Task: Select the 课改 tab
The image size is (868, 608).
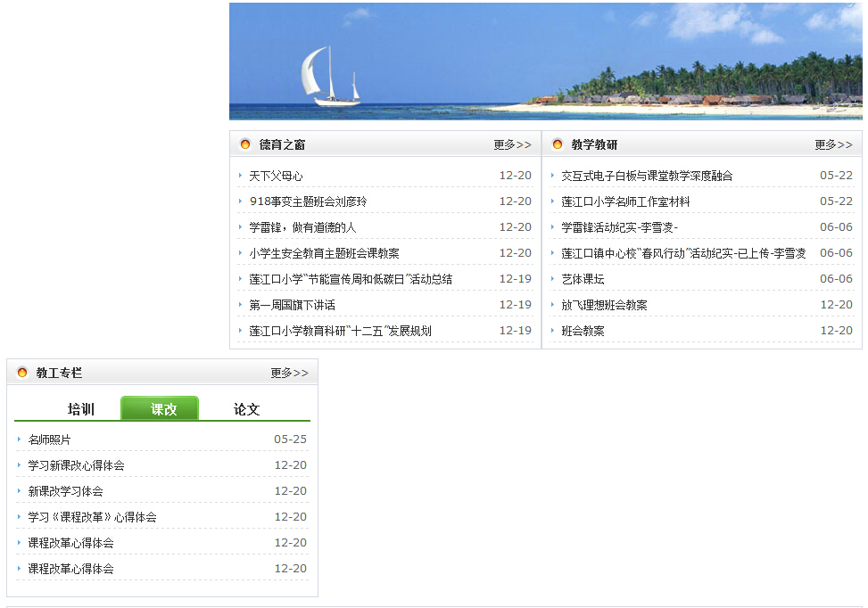Action: pos(163,409)
